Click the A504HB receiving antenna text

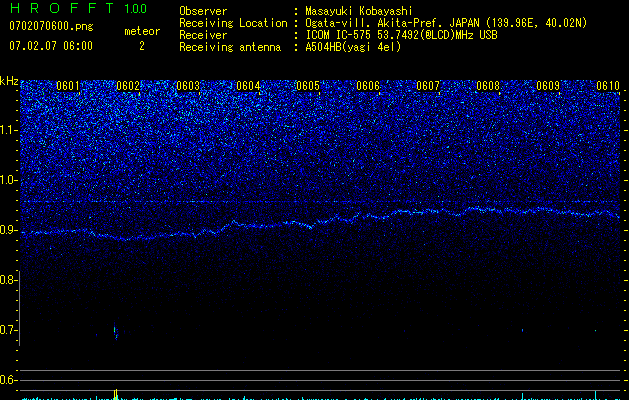click(353, 47)
